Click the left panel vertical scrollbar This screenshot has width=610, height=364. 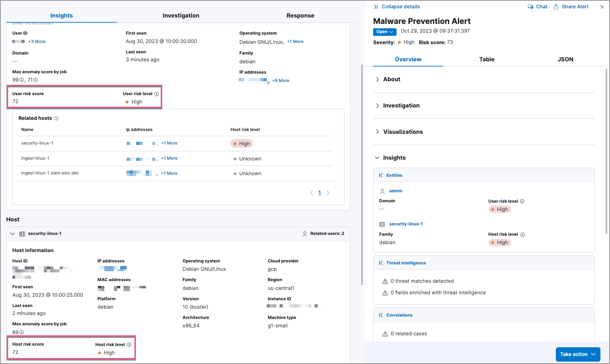tap(362, 175)
